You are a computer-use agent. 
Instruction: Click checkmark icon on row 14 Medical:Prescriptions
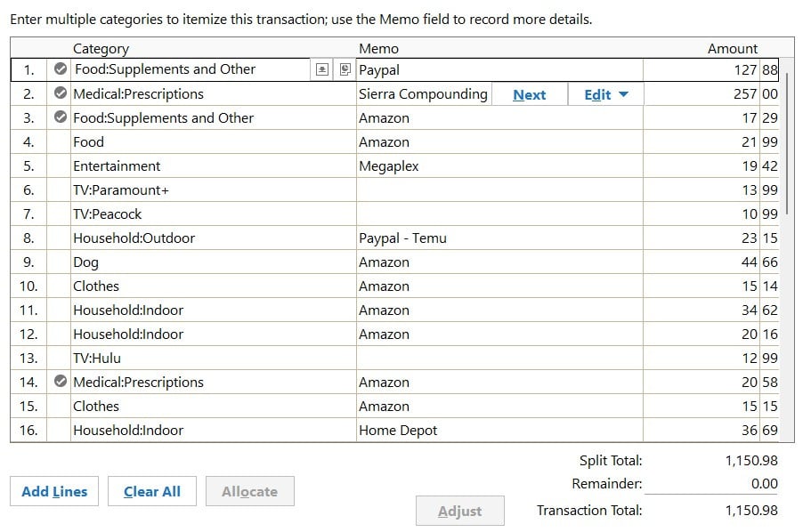coord(60,382)
